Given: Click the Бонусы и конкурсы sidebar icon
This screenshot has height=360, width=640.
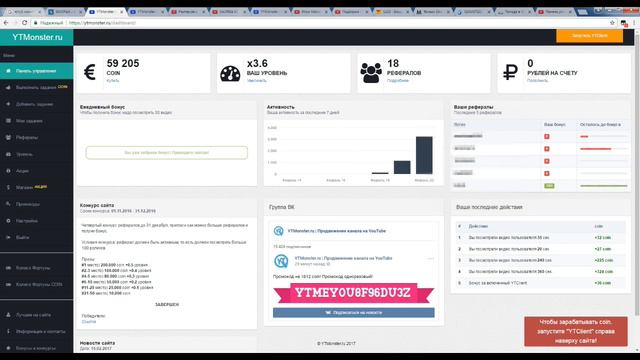Looking at the screenshot, I should [x=8, y=348].
